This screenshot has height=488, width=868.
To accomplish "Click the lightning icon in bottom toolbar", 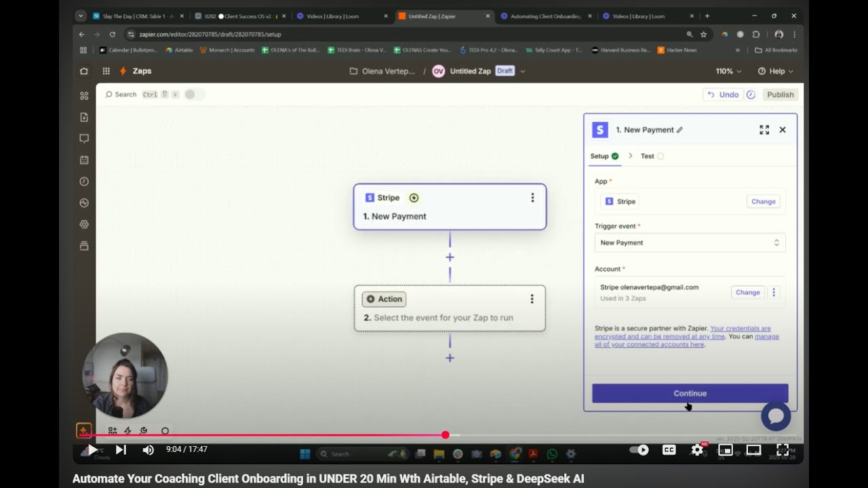I will [x=127, y=431].
